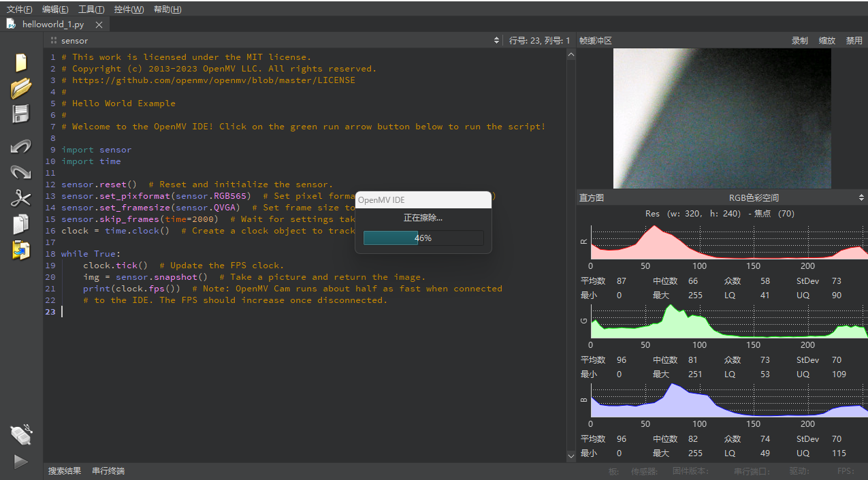868x480 pixels.
Task: Click the New File icon in sidebar
Action: pyautogui.click(x=21, y=63)
